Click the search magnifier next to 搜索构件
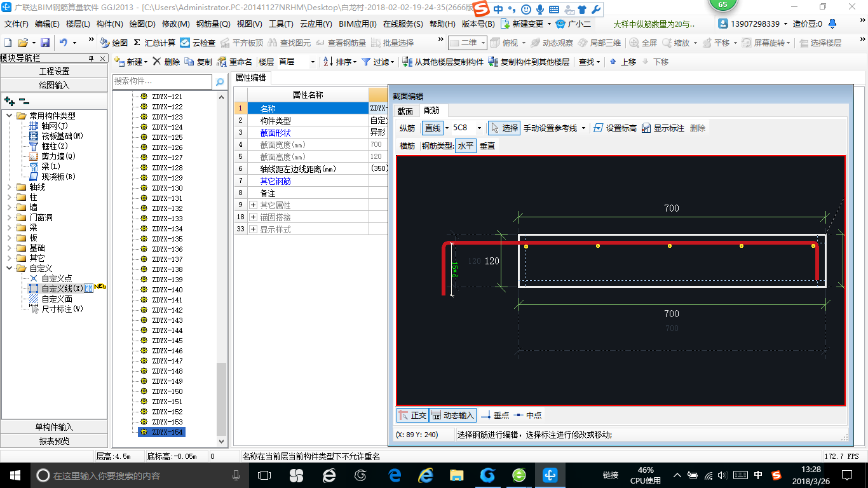This screenshot has height=488, width=868. [220, 82]
